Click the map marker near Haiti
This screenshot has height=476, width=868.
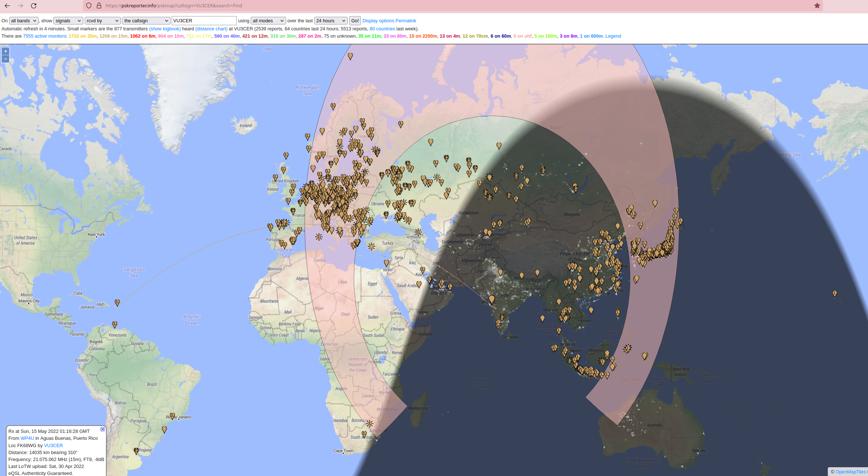click(117, 302)
